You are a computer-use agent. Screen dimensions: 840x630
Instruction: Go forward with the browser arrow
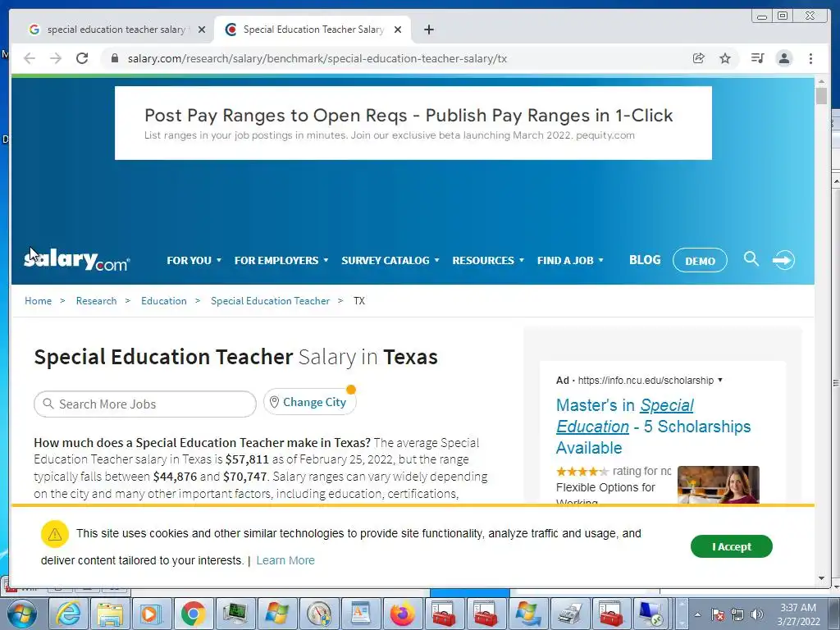(x=56, y=58)
